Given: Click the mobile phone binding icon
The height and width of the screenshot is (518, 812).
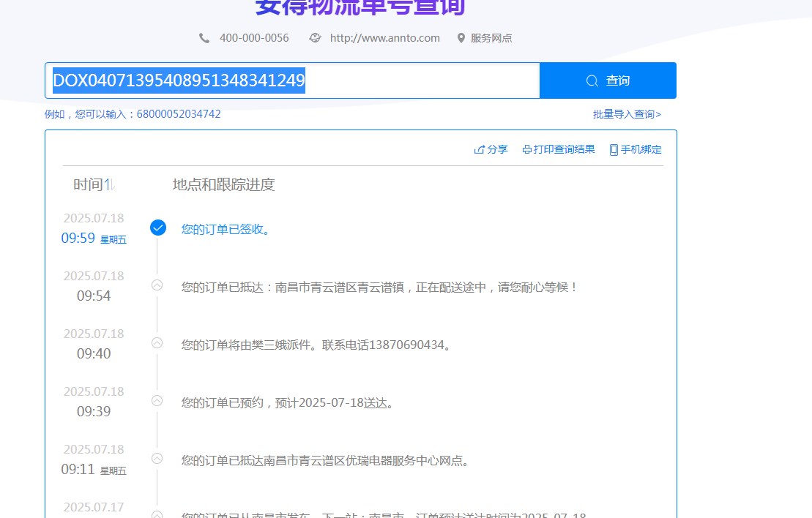Looking at the screenshot, I should pos(614,149).
